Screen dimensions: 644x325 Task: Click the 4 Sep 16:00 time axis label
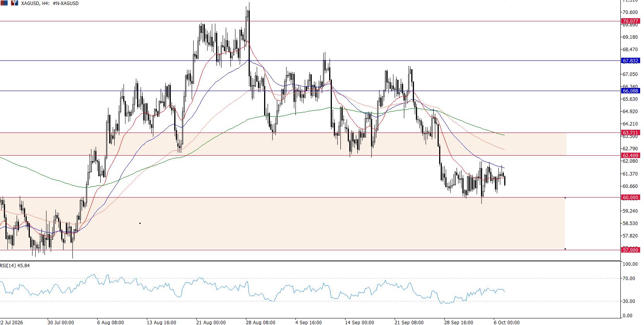tap(309, 322)
